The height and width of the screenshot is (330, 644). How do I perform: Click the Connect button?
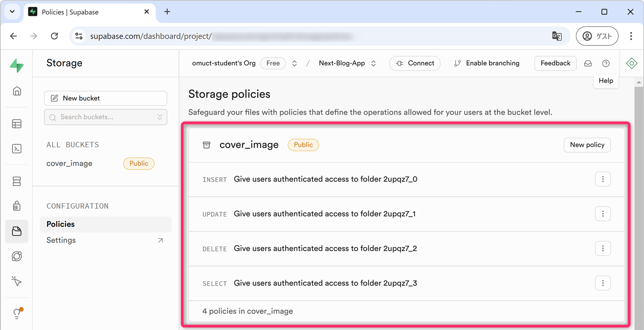point(415,63)
